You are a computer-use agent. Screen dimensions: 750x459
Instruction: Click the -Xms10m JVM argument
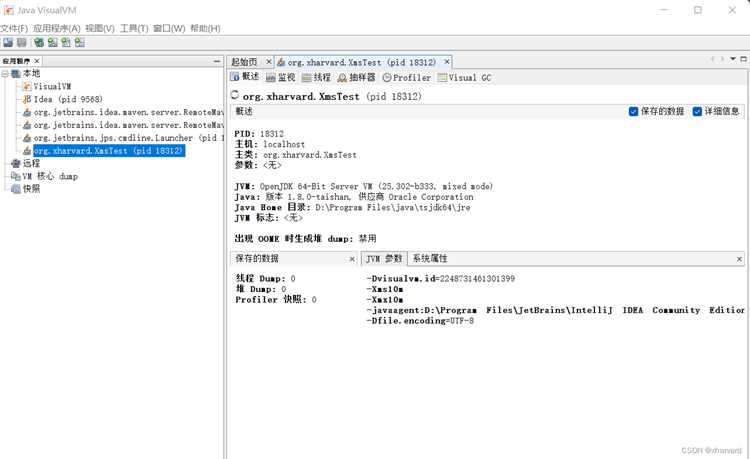click(x=385, y=289)
